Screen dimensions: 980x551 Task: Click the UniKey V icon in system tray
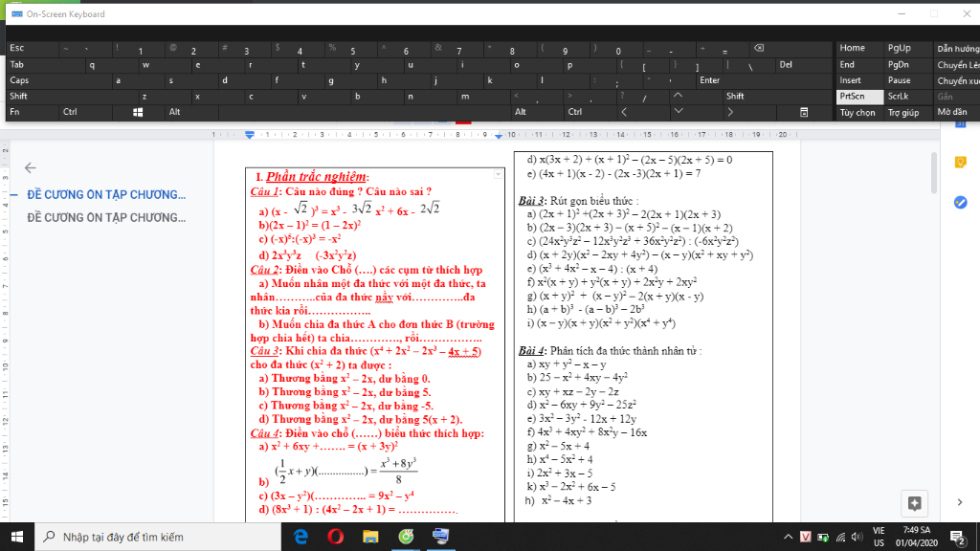(x=806, y=538)
